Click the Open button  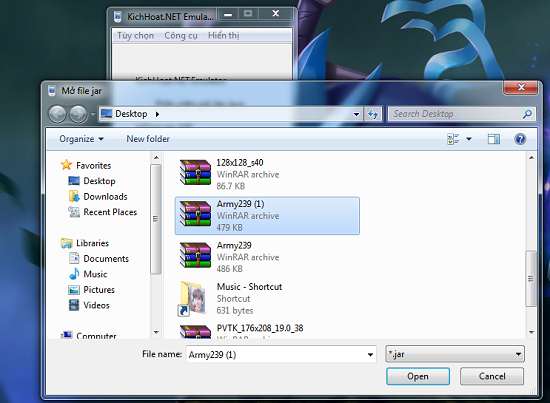point(418,376)
